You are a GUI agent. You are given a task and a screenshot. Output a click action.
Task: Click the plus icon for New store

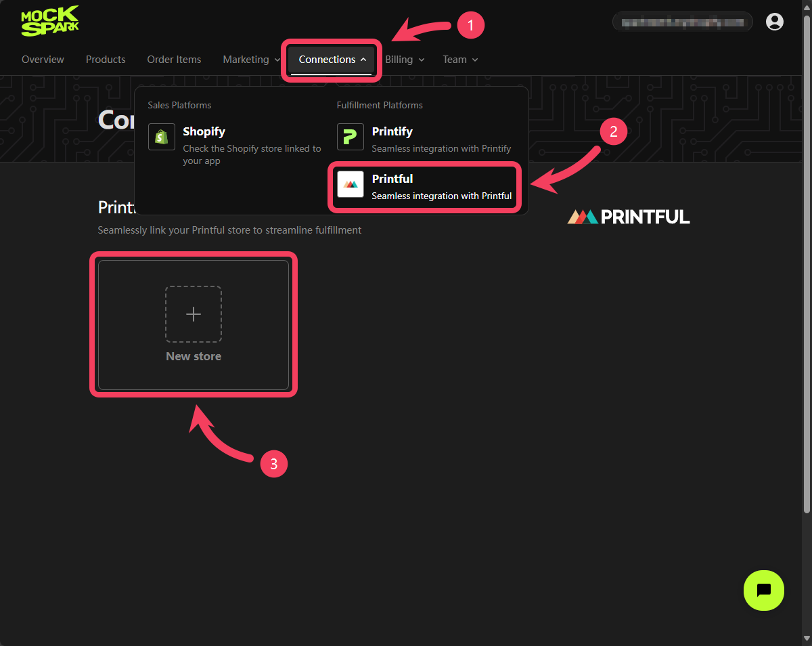[x=194, y=314]
